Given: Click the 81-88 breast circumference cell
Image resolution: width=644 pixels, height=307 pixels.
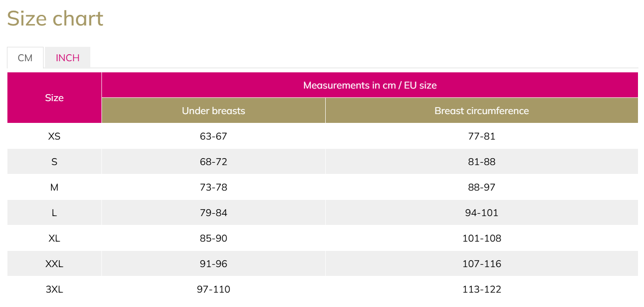Looking at the screenshot, I should [x=482, y=162].
